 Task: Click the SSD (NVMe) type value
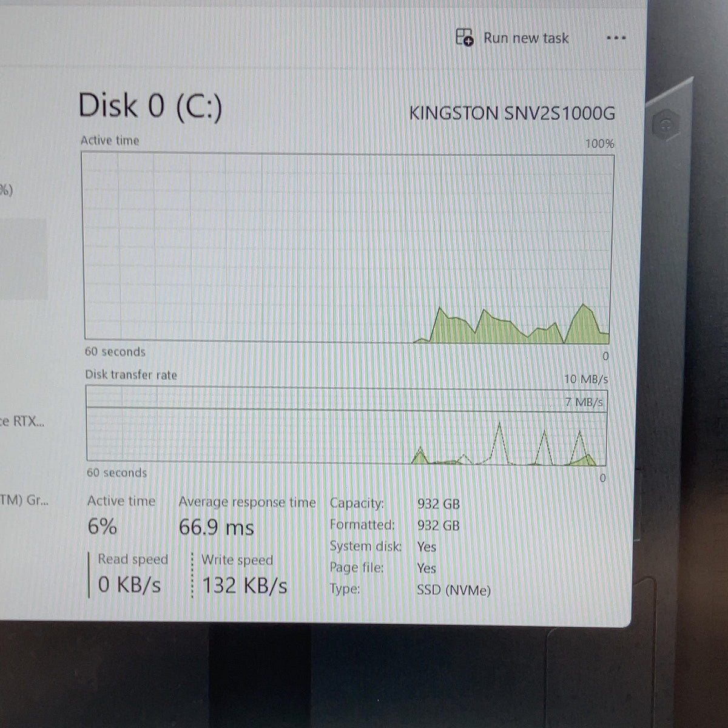[x=454, y=590]
